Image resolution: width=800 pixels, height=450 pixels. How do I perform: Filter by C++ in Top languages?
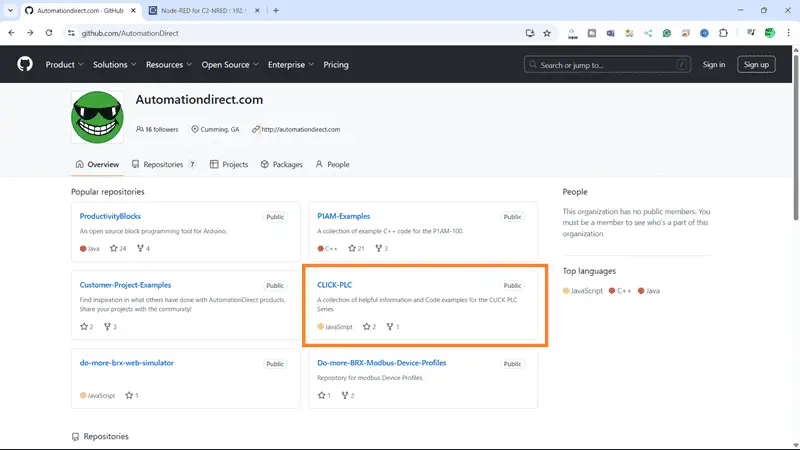coord(620,291)
